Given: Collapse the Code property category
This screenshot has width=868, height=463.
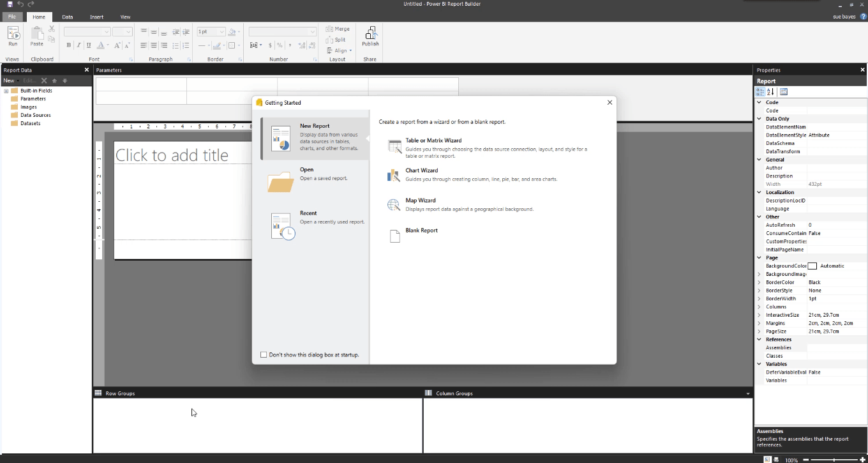Looking at the screenshot, I should tap(759, 102).
